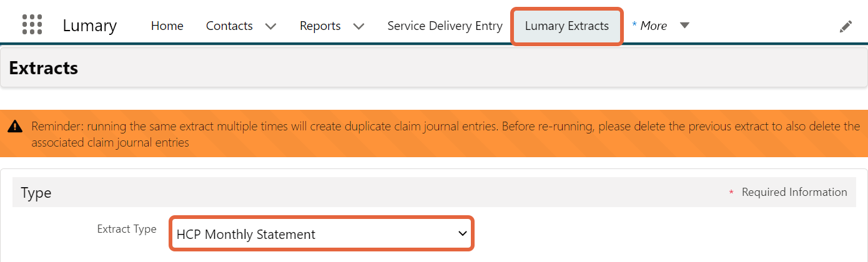Click the pencil edit navigation icon
Viewport: 868px width, 262px height.
click(846, 26)
